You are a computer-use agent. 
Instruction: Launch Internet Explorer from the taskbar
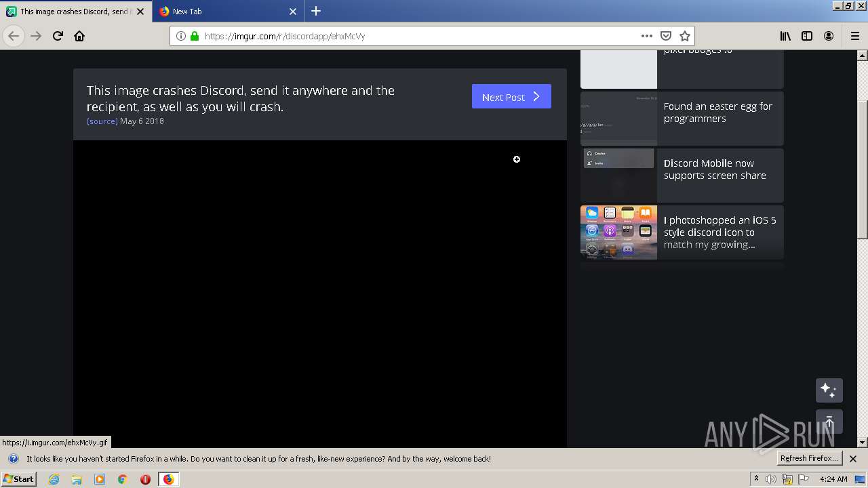54,479
